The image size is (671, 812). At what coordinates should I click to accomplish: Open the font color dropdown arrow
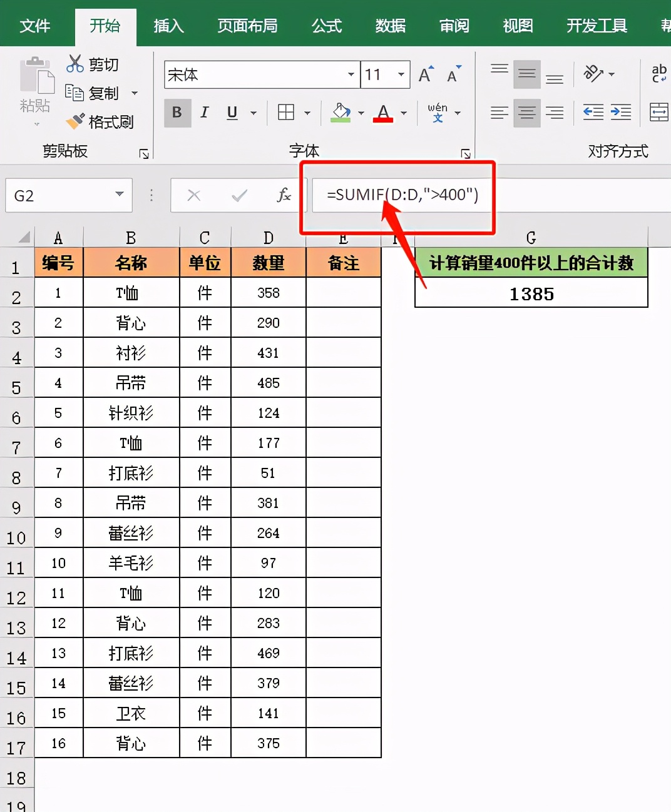[x=404, y=113]
